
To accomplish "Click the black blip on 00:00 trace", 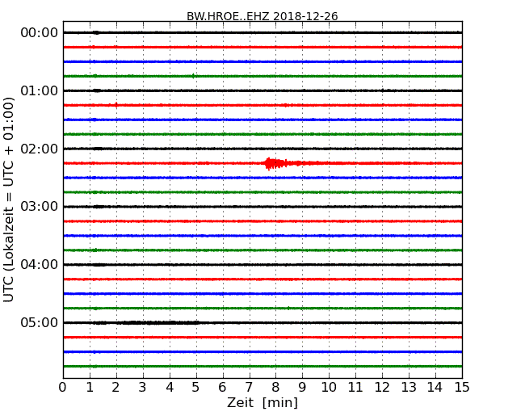I will pos(96,32).
